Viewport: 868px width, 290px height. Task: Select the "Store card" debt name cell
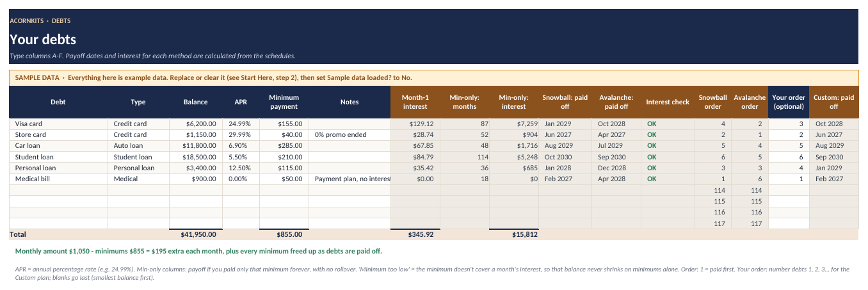[58, 134]
